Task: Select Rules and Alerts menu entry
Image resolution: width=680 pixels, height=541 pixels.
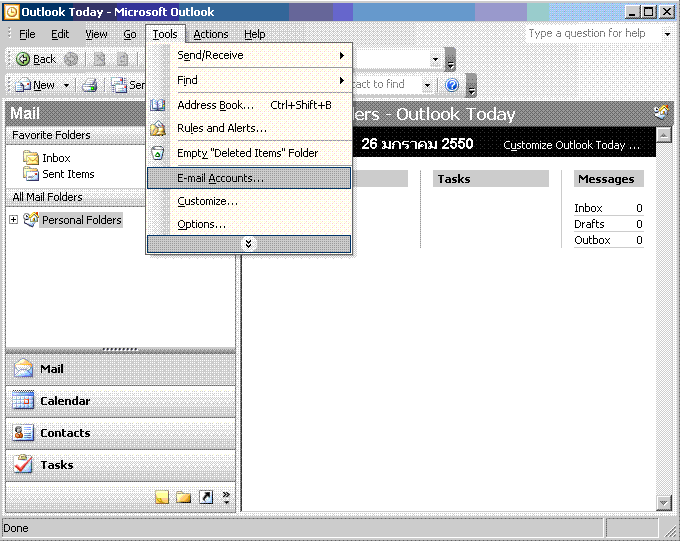Action: (x=249, y=128)
